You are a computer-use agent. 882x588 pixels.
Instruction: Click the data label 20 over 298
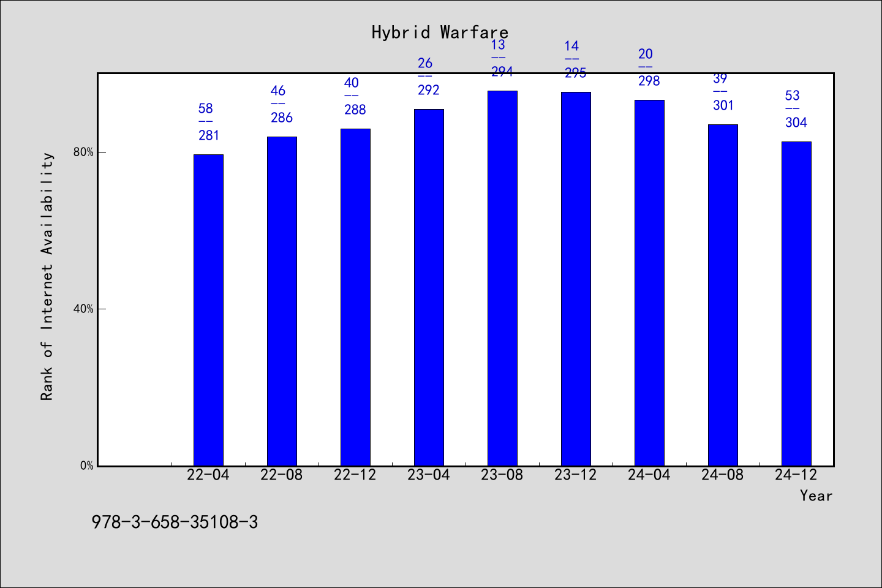pos(649,67)
